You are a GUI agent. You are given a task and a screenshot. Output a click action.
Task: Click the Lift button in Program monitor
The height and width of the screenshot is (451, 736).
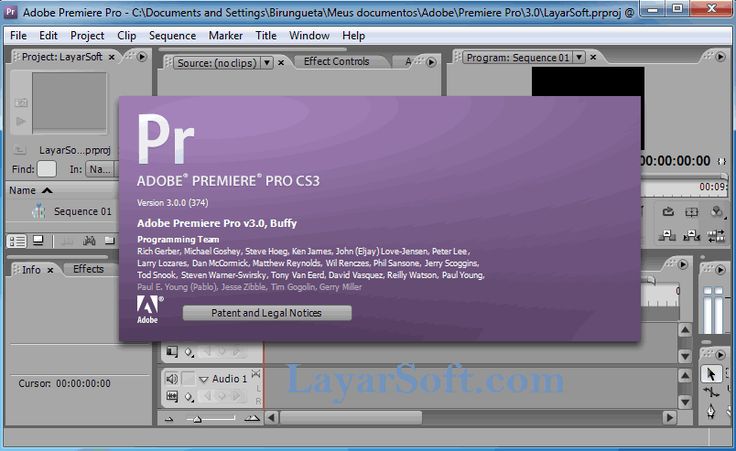point(667,235)
